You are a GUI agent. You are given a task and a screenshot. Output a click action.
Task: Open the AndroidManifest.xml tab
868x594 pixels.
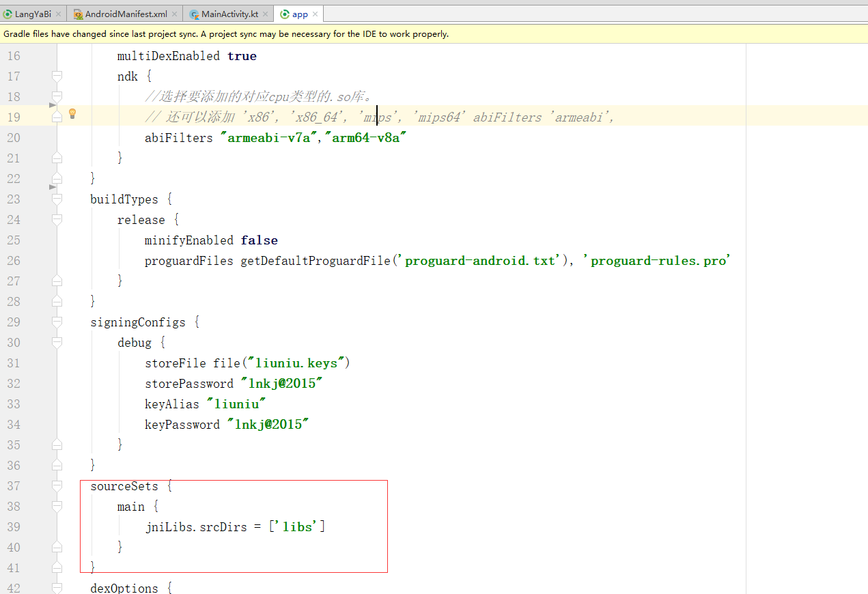125,14
